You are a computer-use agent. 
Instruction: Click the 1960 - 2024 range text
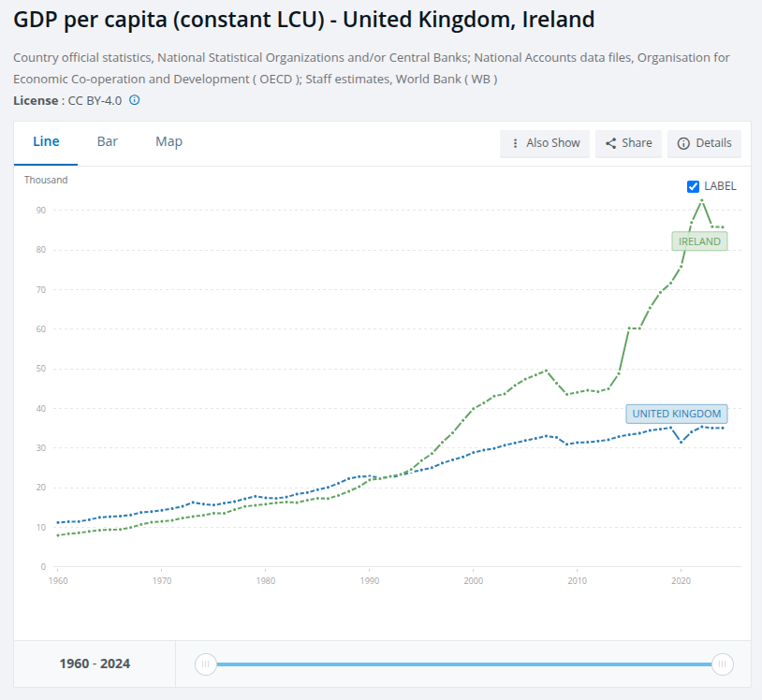[95, 664]
